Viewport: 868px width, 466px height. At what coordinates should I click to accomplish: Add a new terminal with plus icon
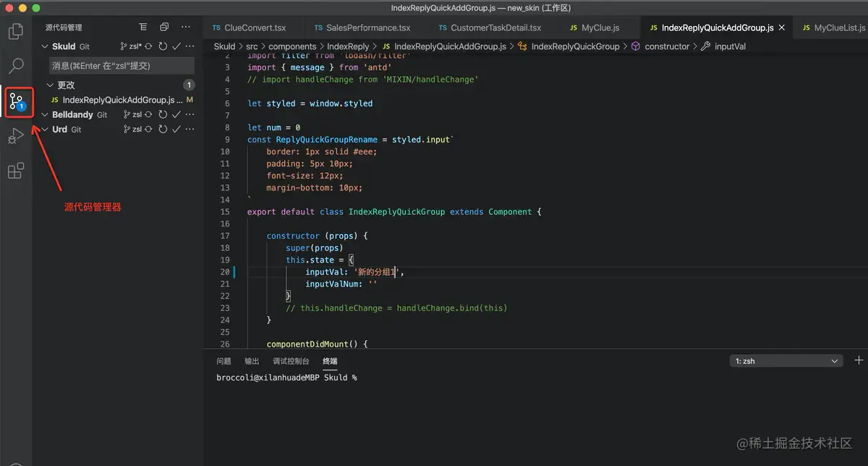coord(859,360)
